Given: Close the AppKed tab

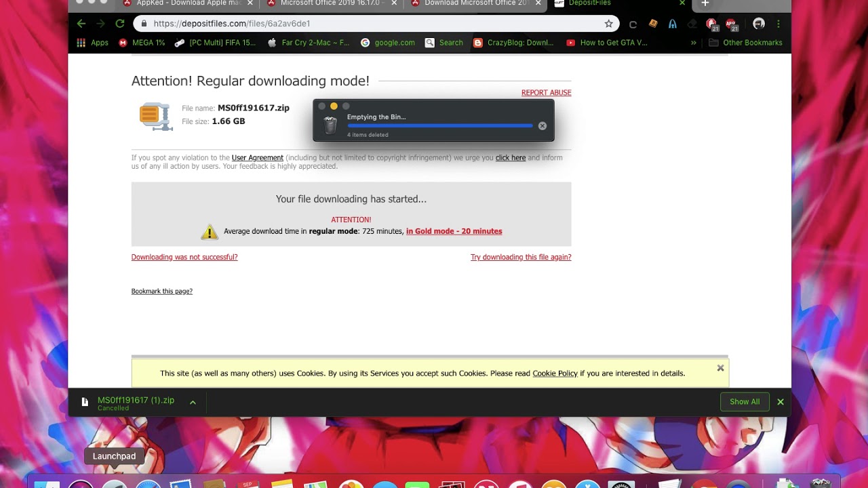Looking at the screenshot, I should click(250, 3).
